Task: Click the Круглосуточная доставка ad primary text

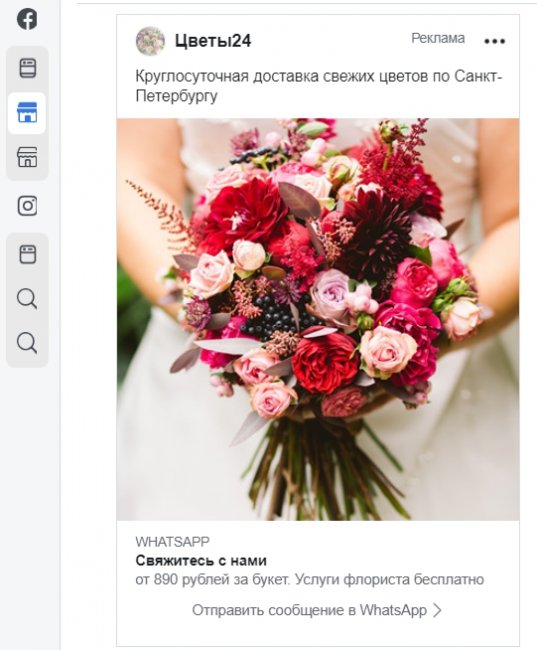Action: click(318, 86)
